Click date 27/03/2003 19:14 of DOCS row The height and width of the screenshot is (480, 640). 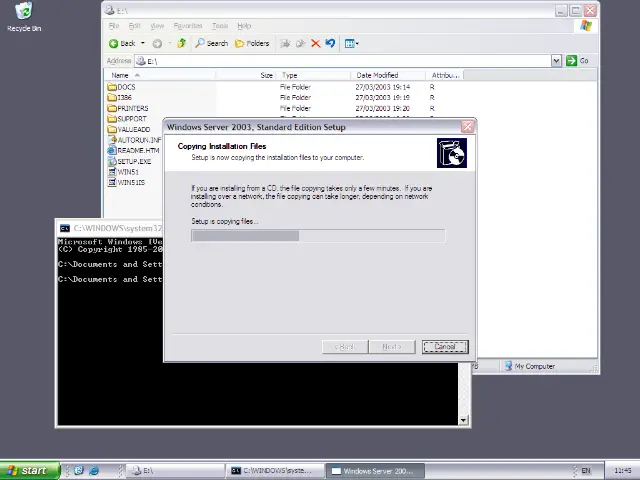coord(382,87)
